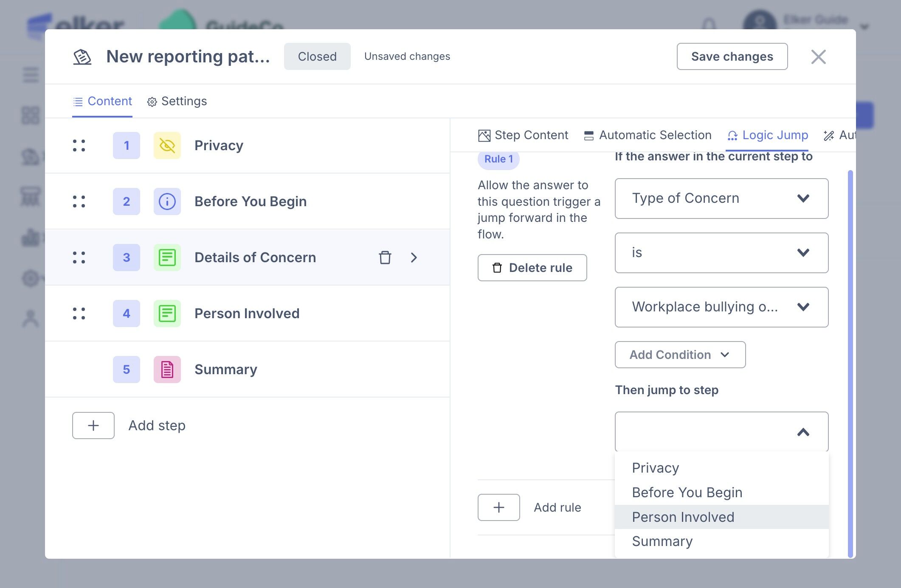Click Person Involved green form icon
The height and width of the screenshot is (588, 901).
167,314
